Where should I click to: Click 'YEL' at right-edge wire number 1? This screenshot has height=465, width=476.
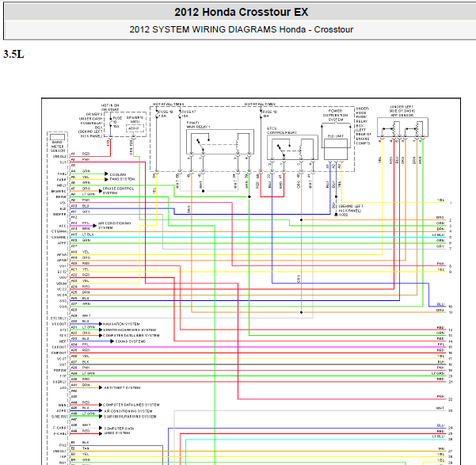pos(441,200)
